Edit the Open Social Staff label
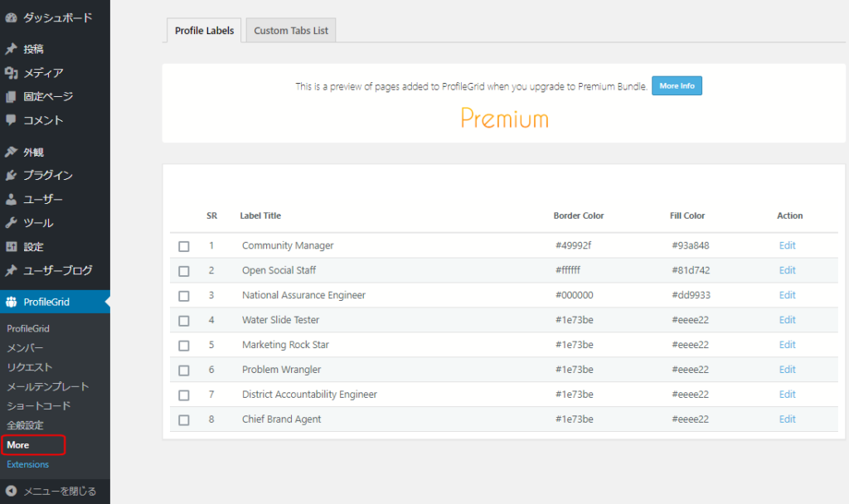849x504 pixels. click(787, 270)
